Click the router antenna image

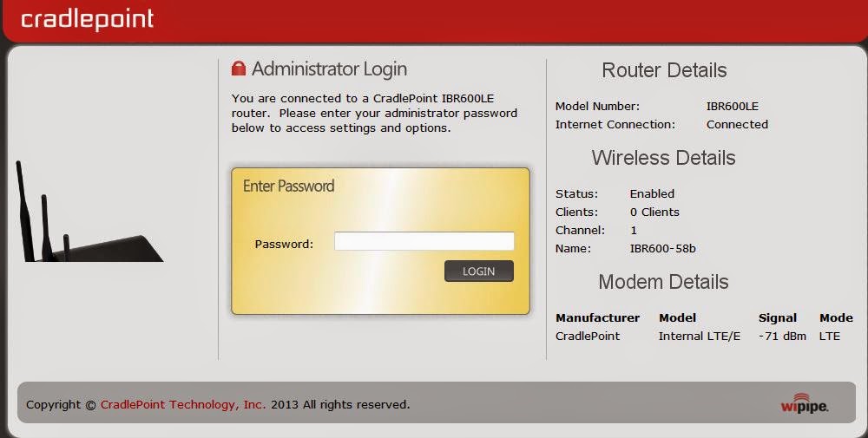coord(89,212)
